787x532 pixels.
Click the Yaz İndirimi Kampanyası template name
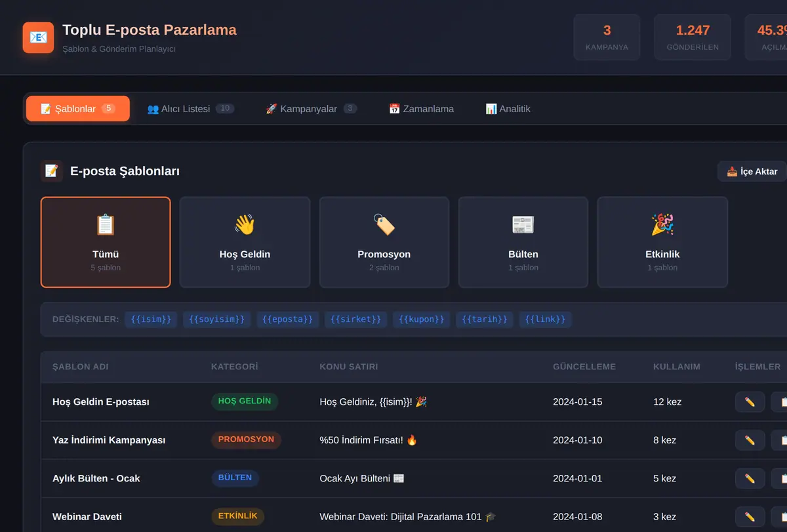(109, 440)
